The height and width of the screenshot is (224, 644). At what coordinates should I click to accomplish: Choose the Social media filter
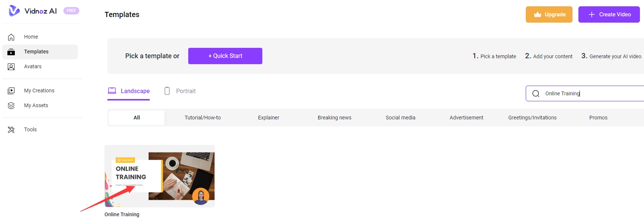click(400, 118)
